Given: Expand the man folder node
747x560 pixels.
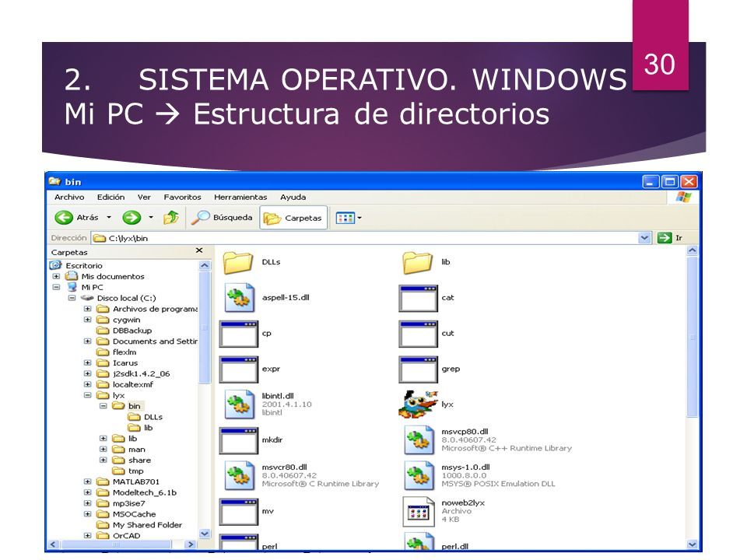Looking at the screenshot, I should point(103,450).
